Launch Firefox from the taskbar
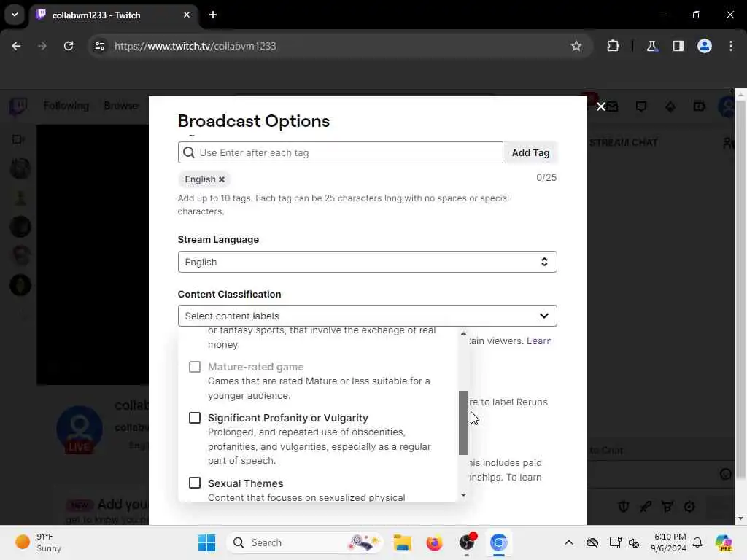The image size is (747, 560). (434, 542)
